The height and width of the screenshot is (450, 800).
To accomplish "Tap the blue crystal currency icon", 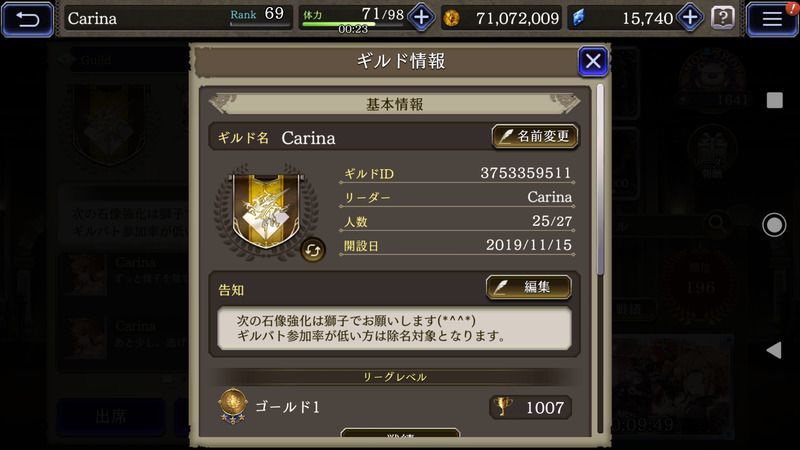I will pyautogui.click(x=579, y=18).
